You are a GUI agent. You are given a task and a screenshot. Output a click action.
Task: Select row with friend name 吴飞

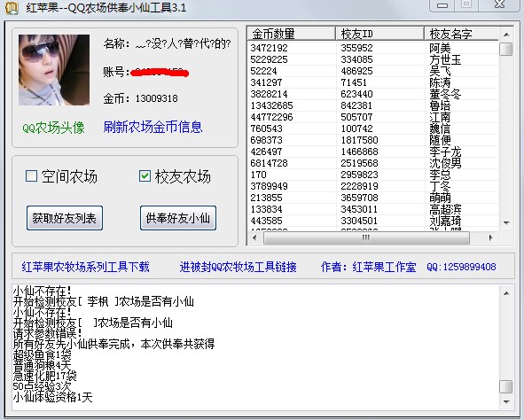coord(373,71)
